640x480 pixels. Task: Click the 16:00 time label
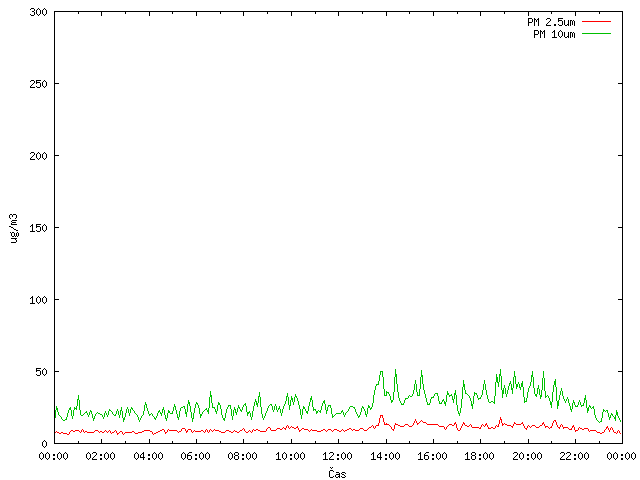pos(432,456)
